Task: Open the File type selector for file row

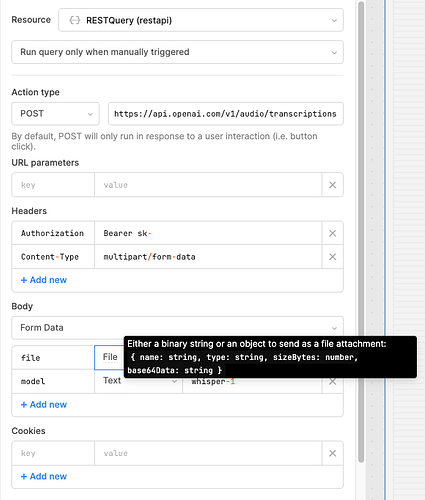Action: 110,357
